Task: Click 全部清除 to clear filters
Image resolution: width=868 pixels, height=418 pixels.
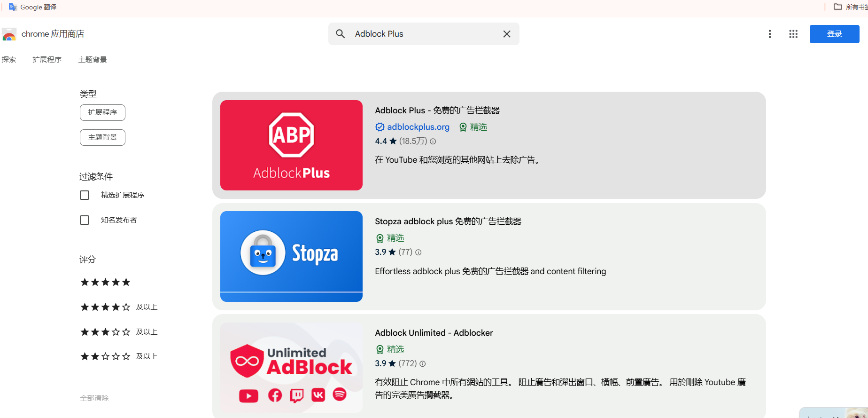Action: coord(94,398)
